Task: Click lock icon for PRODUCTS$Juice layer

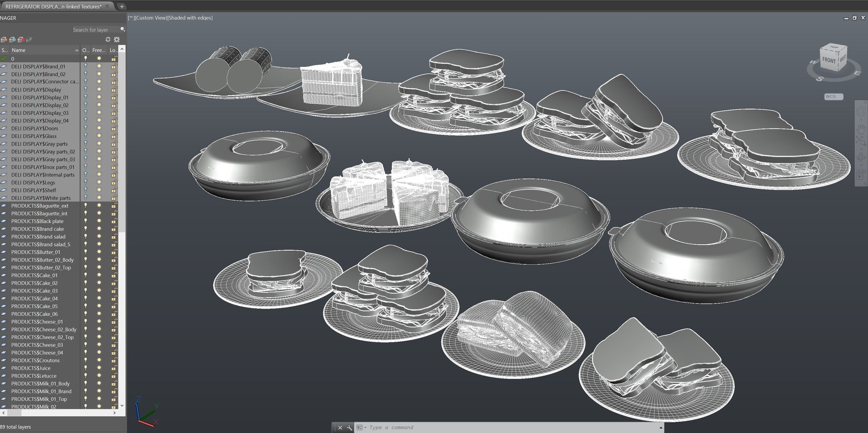Action: click(x=114, y=368)
